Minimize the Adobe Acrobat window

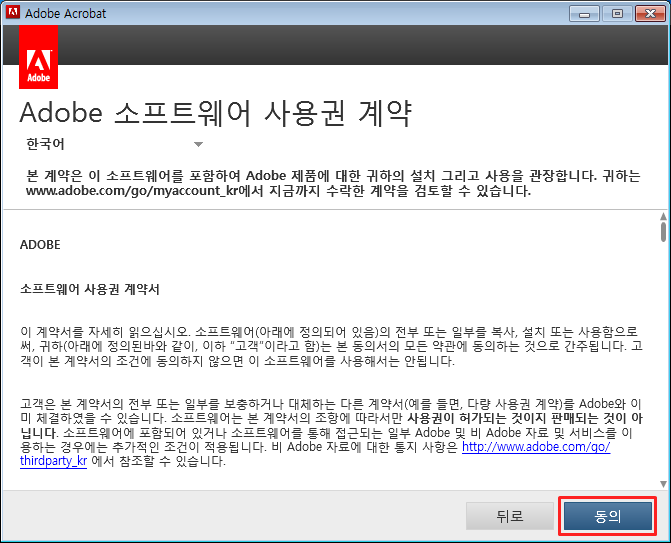pyautogui.click(x=585, y=14)
